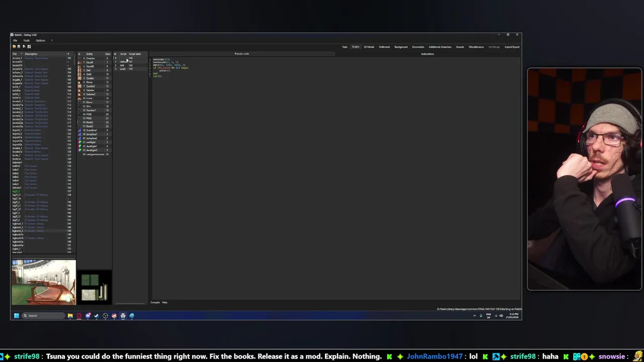Switch to the 3D Model tab
The height and width of the screenshot is (362, 644).
369,47
